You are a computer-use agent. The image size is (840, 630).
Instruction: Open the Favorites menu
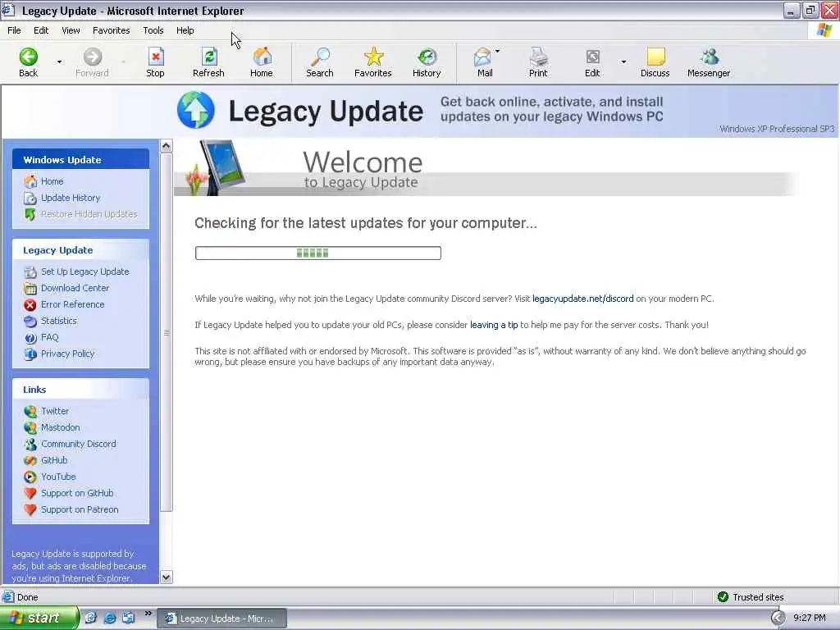(x=111, y=30)
